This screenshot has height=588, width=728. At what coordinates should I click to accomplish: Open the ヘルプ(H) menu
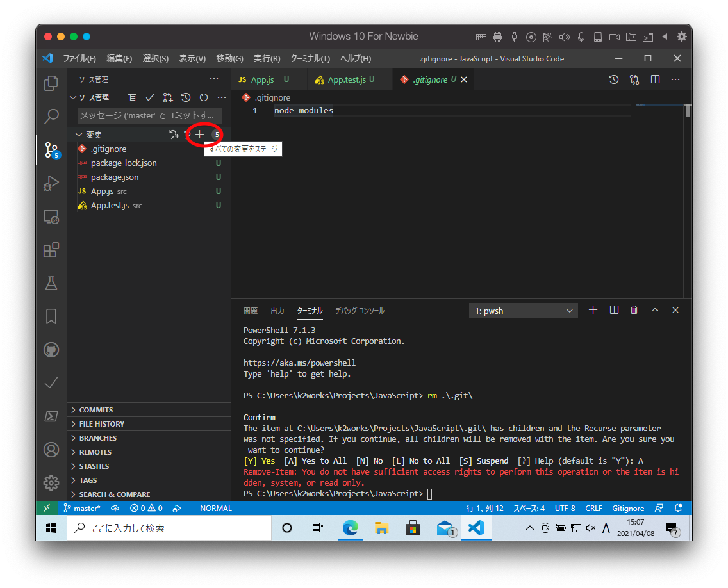355,58
